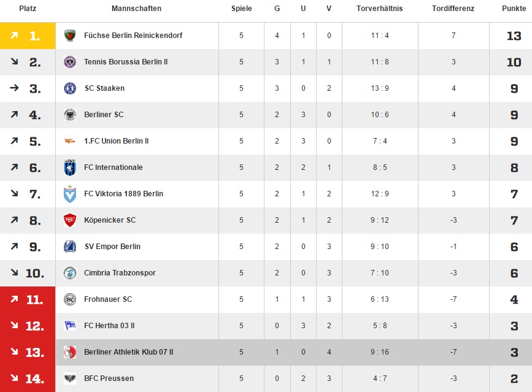Screen dimensions: 532x392
Task: Open the Frohnauer SC team link
Action: 108,299
